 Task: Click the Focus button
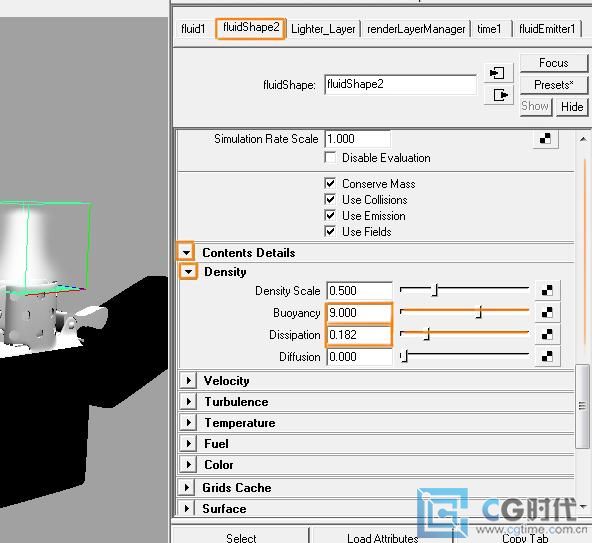tap(554, 63)
